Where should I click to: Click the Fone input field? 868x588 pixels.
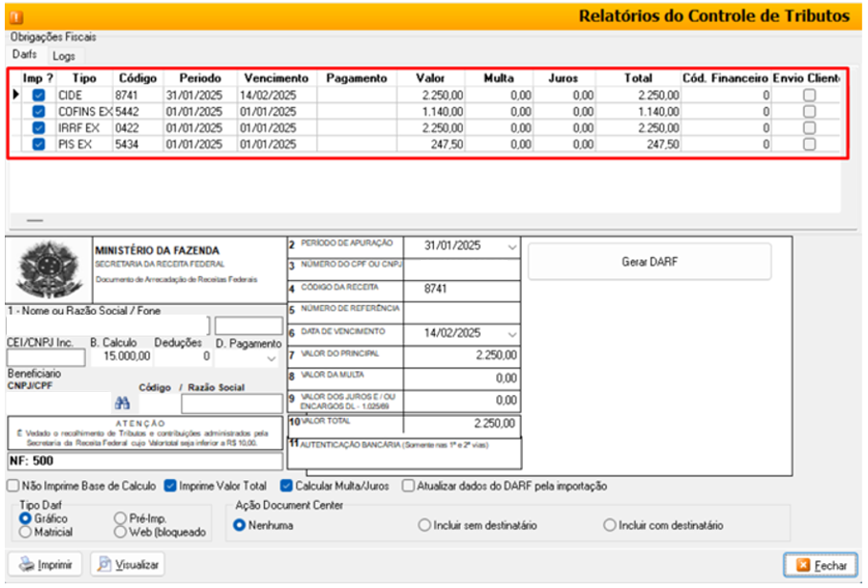click(249, 326)
